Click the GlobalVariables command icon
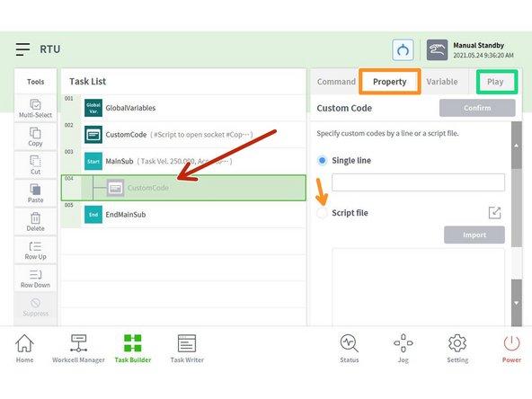532x399 pixels. click(x=93, y=108)
